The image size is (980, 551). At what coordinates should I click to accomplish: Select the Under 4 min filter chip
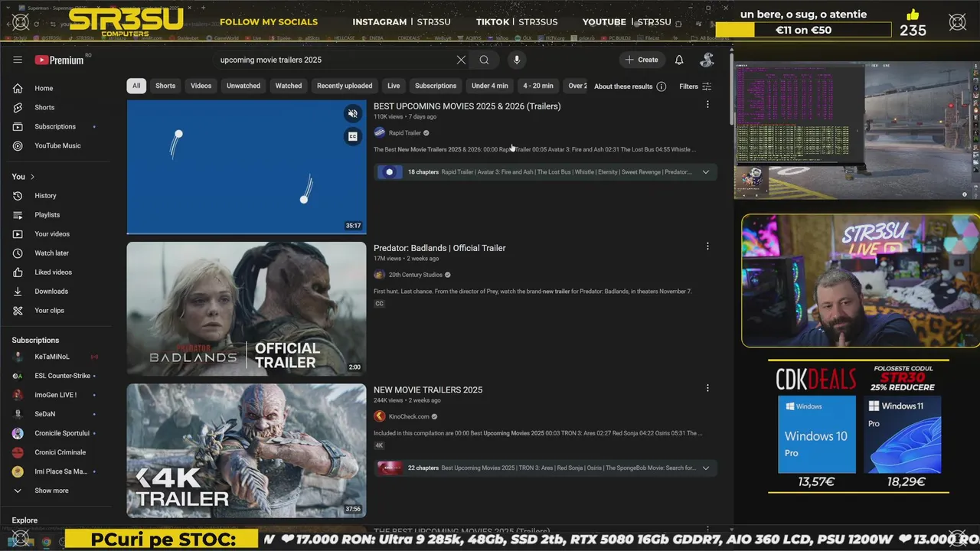[490, 86]
